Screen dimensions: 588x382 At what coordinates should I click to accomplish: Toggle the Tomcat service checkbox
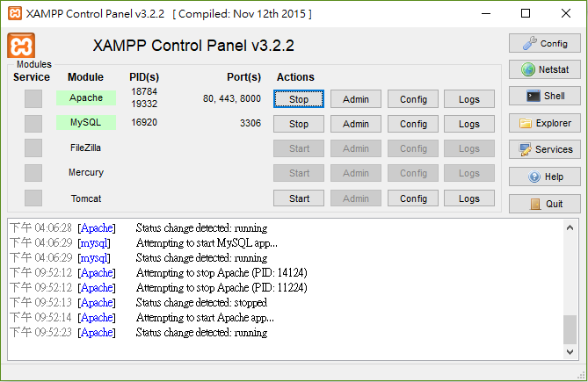click(33, 198)
